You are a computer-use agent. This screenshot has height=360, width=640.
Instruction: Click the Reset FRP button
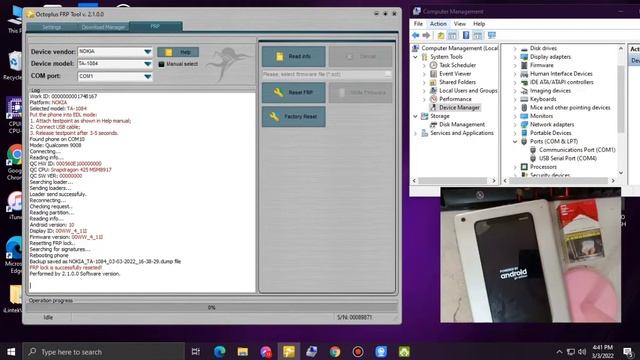pyautogui.click(x=293, y=93)
